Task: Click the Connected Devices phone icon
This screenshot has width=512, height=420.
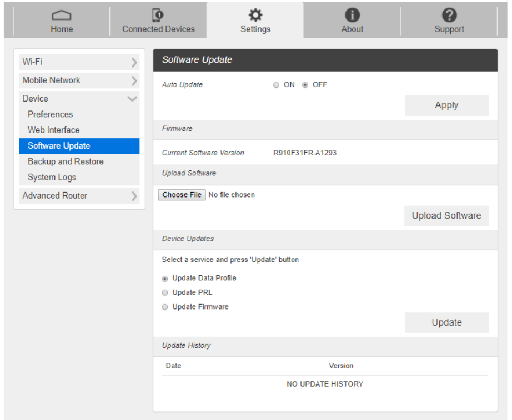Action: [158, 15]
